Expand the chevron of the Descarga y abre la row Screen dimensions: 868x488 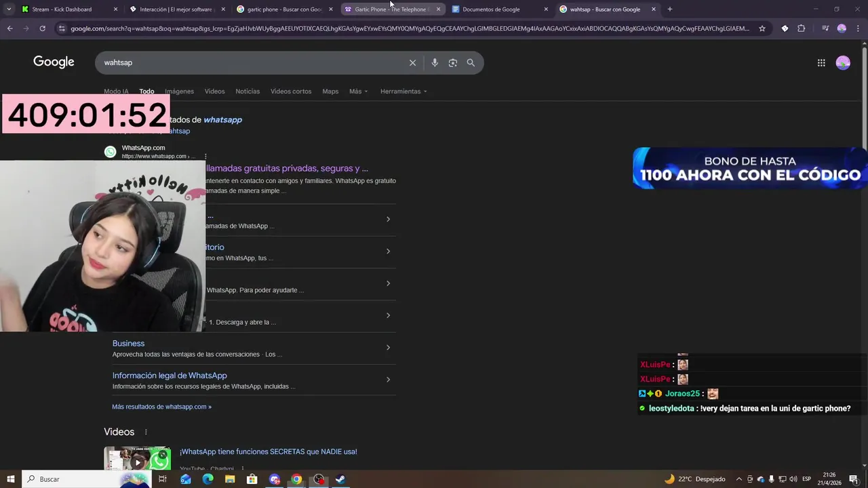click(388, 315)
